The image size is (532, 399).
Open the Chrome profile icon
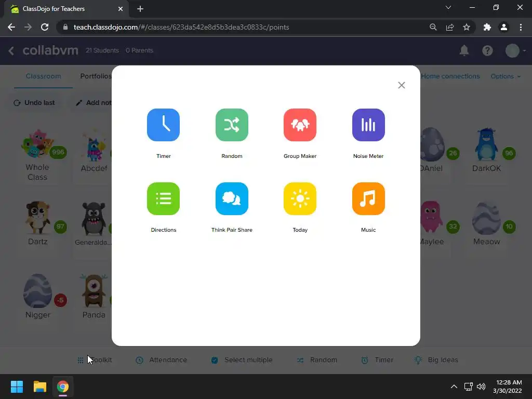click(504, 27)
